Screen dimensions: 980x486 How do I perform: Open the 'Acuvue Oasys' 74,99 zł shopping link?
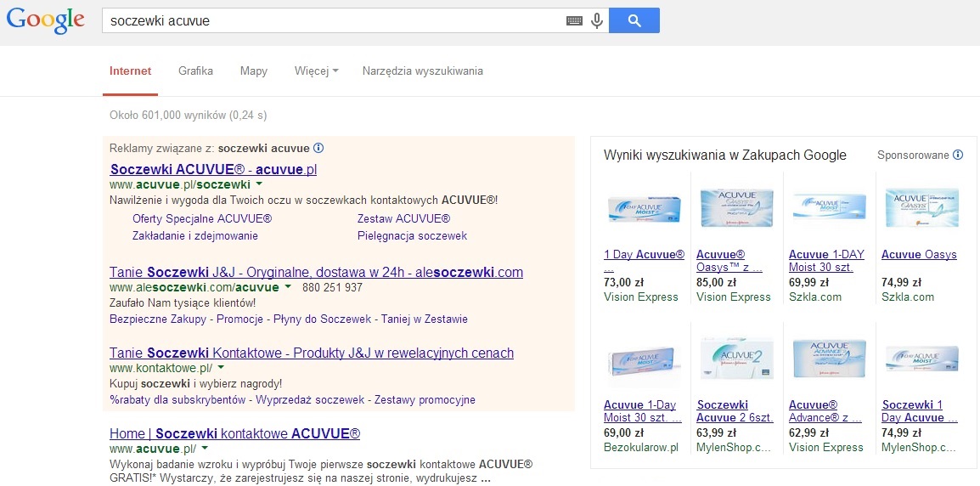919,255
